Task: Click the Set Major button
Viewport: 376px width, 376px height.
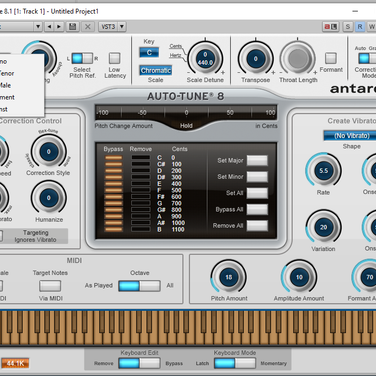Action: click(257, 160)
